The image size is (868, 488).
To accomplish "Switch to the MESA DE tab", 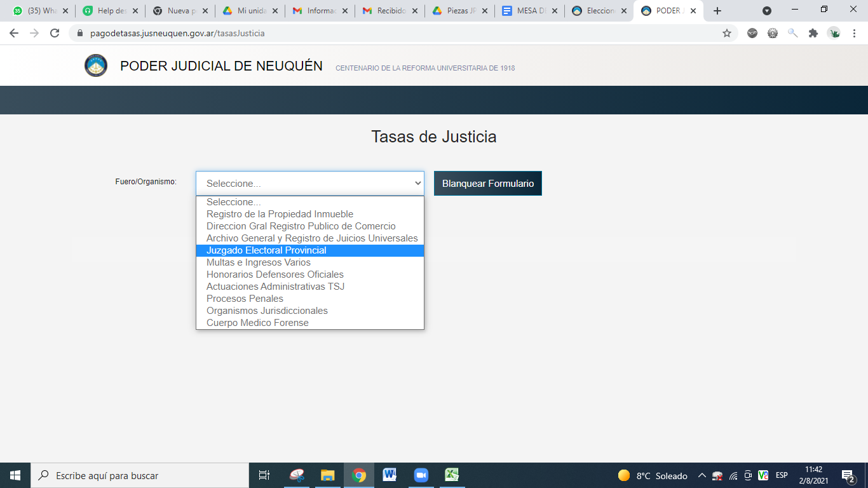I will (x=527, y=11).
